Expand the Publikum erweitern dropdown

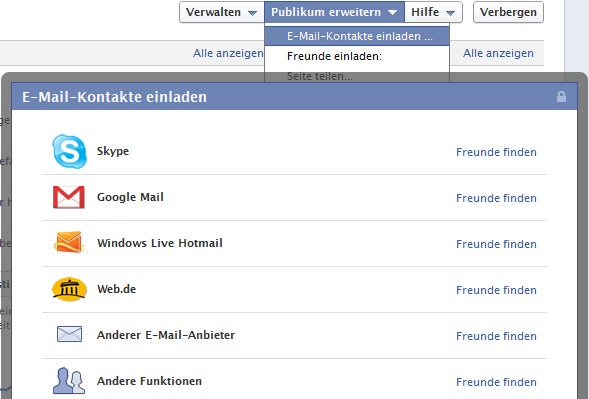pos(334,12)
